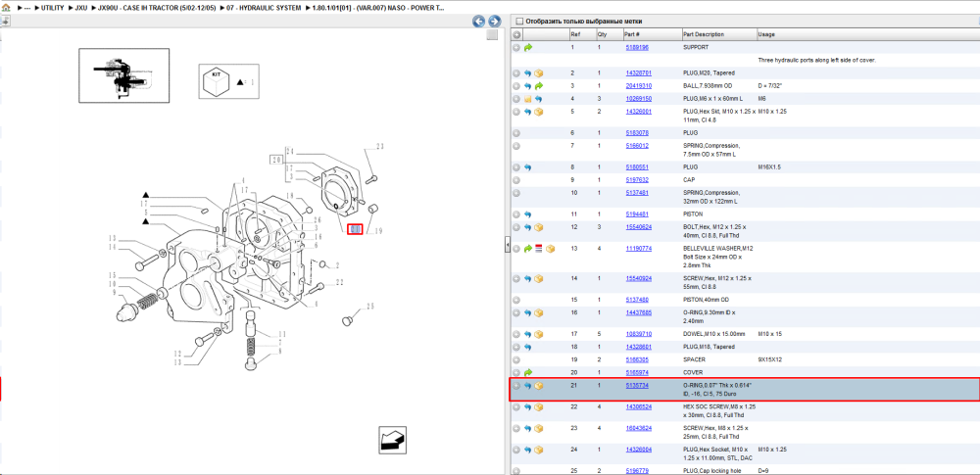Viewport: 980px width, 475px height.
Task: Click the blue arrow icon in PISTON row 11
Action: click(x=528, y=214)
